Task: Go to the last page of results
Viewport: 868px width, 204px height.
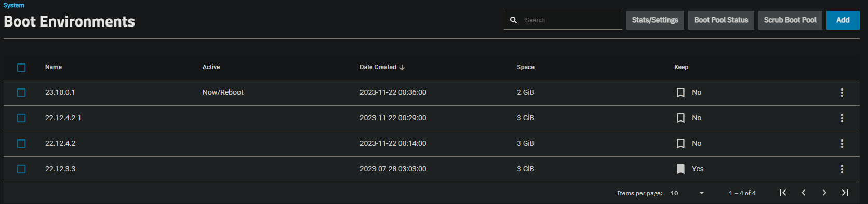Action: pyautogui.click(x=845, y=193)
